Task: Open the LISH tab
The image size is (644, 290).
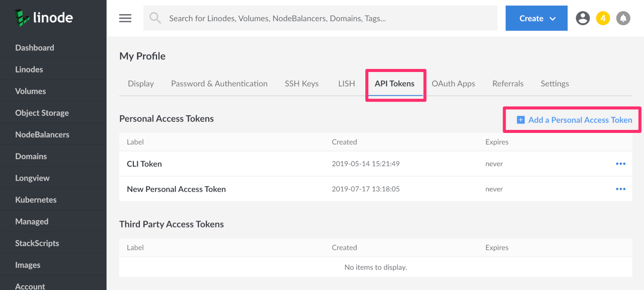Action: click(346, 84)
